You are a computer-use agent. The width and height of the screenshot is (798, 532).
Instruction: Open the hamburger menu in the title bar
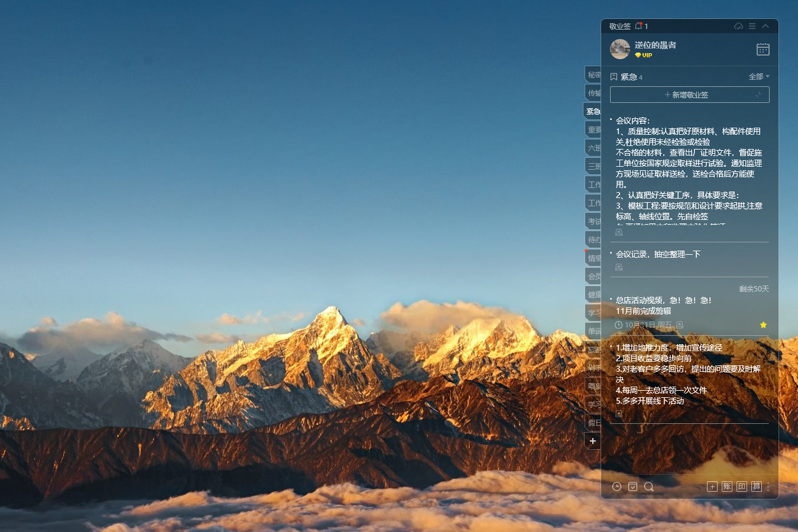click(x=752, y=26)
